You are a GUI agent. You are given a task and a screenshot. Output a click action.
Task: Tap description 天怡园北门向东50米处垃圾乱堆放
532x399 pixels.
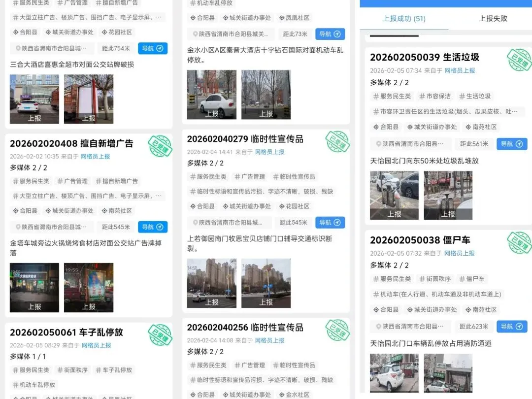point(424,161)
